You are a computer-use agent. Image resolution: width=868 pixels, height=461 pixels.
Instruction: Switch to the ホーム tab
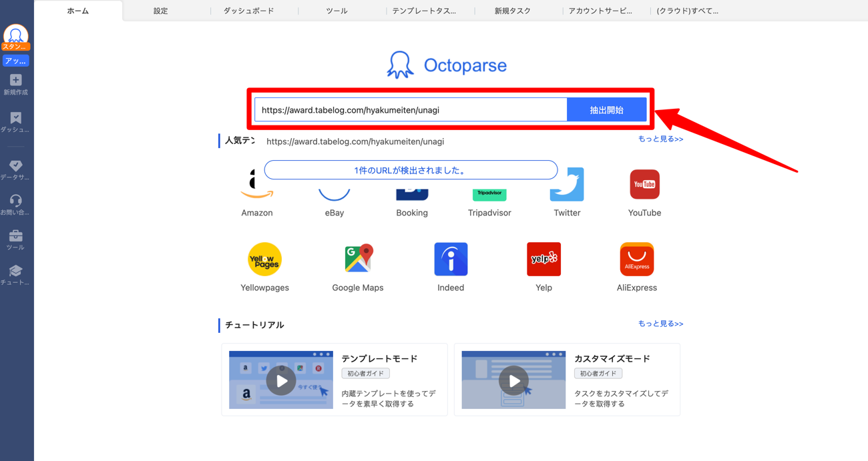78,11
